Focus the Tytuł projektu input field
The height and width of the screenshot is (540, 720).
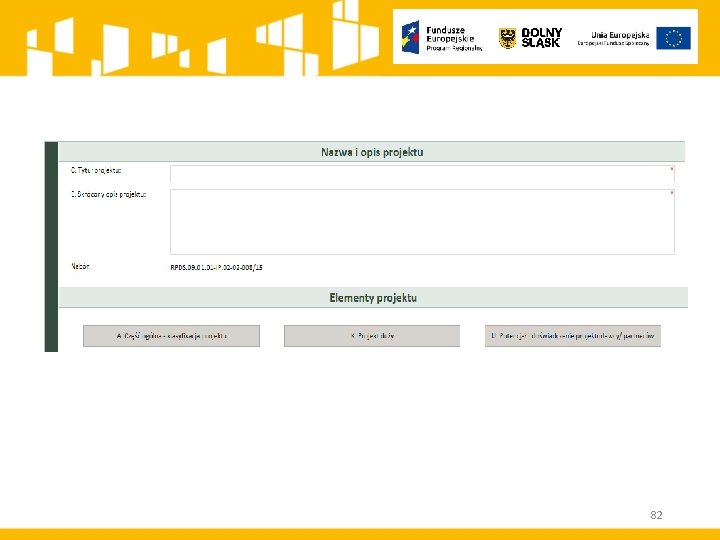[x=422, y=174]
